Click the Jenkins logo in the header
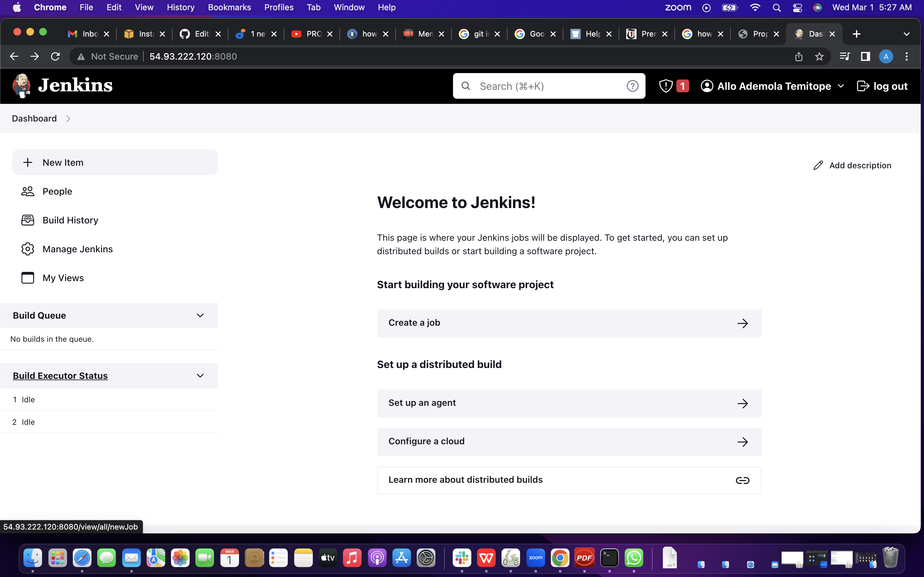Screen dimensions: 924x577 (x=62, y=85)
